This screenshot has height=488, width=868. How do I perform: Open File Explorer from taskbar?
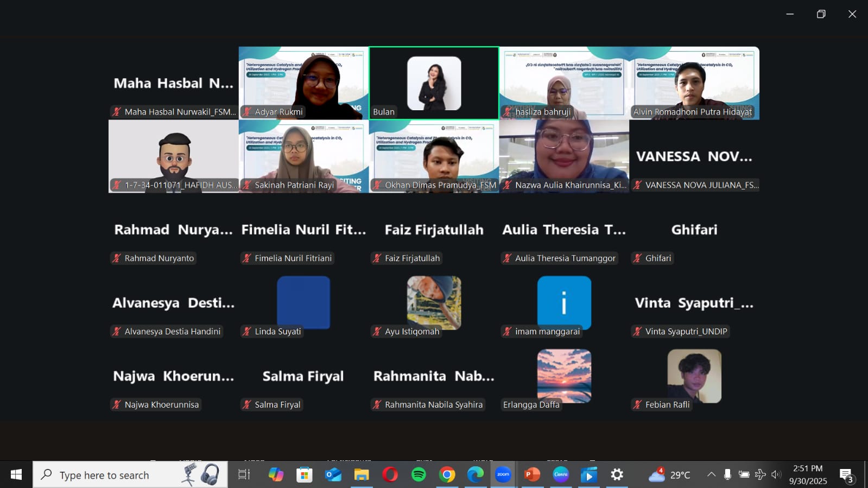(x=362, y=475)
